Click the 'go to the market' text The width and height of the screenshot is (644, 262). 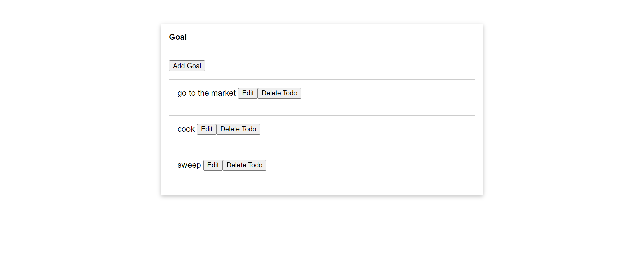[207, 93]
